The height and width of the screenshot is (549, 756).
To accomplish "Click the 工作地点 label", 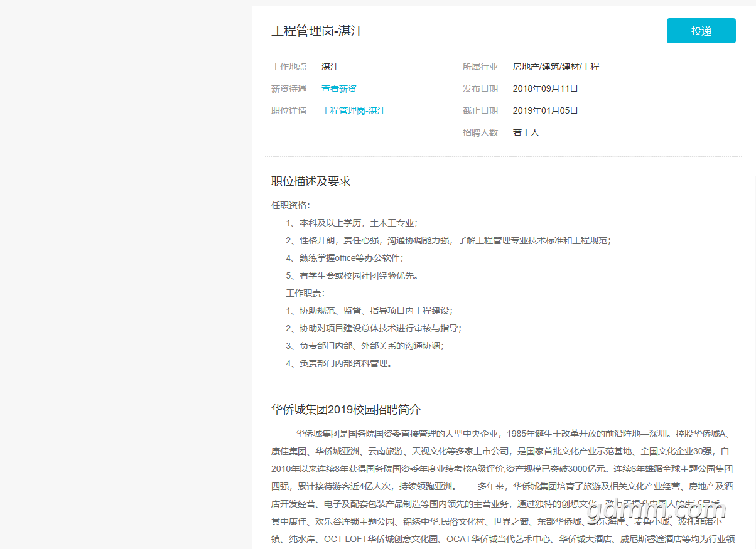I will click(289, 67).
